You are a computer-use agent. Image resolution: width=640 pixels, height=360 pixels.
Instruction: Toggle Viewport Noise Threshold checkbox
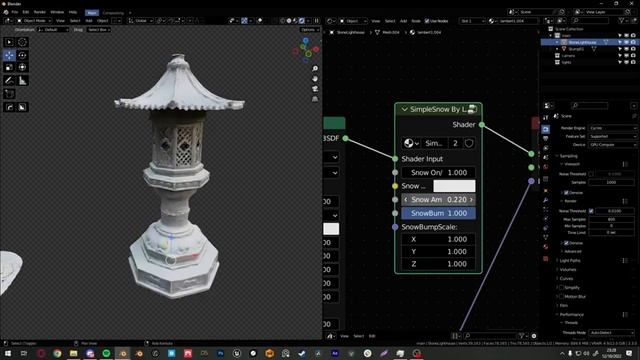click(591, 174)
